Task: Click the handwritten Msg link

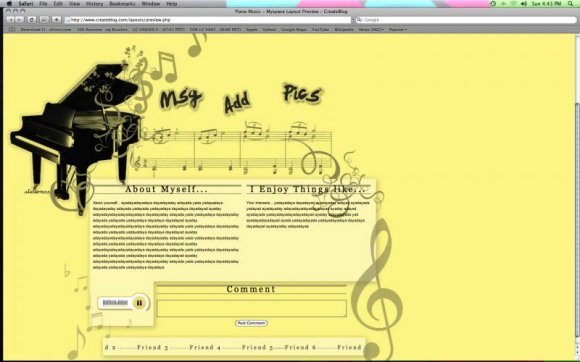Action: [x=181, y=98]
